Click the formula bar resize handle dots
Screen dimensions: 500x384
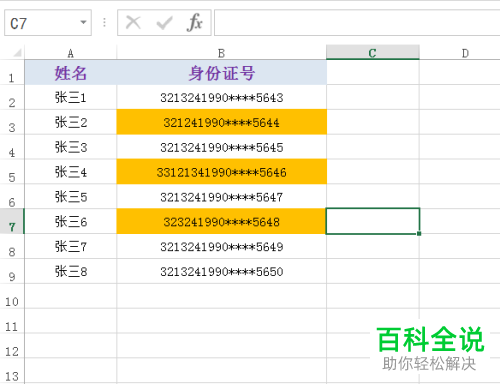[104, 22]
